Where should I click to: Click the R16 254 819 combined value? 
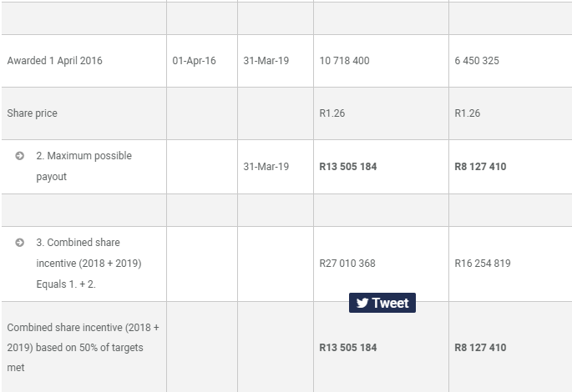[x=483, y=264]
